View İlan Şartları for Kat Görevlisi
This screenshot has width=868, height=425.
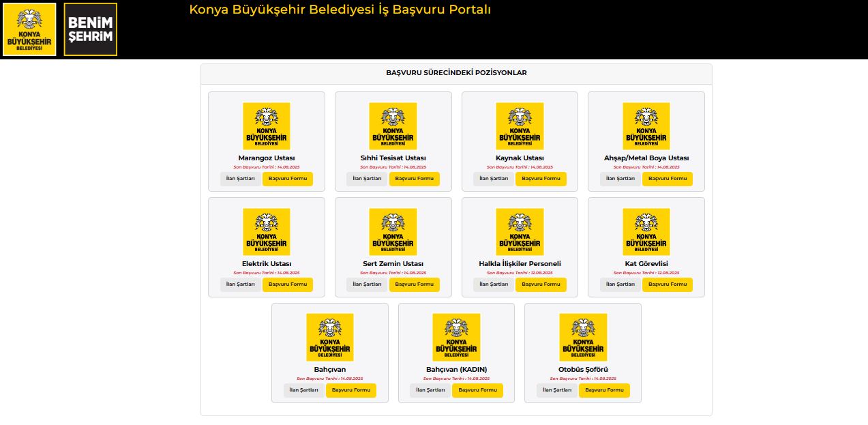pyautogui.click(x=620, y=284)
